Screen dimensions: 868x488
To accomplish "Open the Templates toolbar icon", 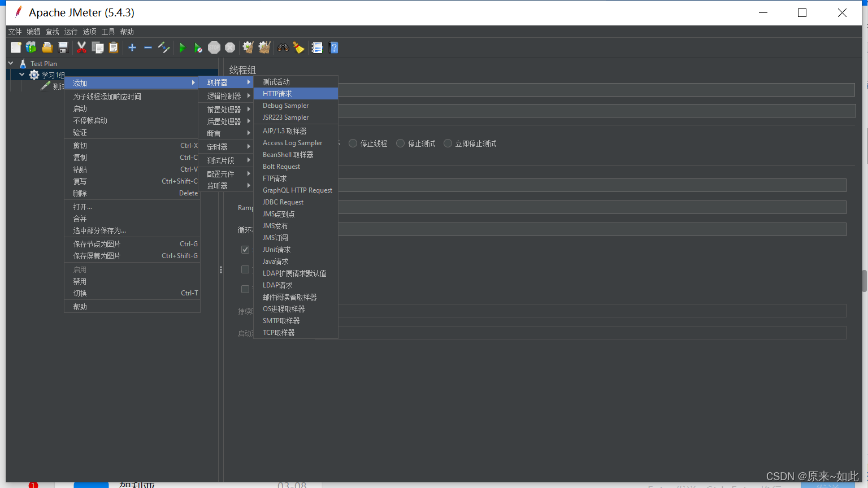I will (x=31, y=47).
